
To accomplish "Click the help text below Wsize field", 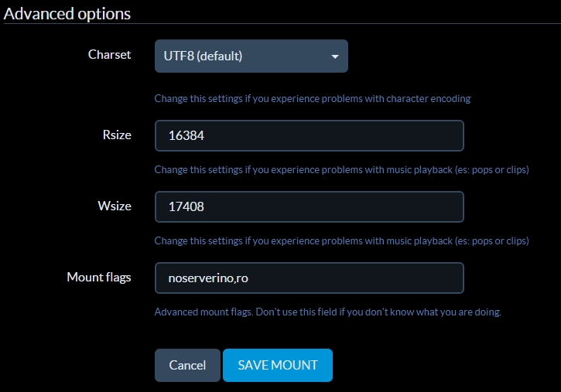I will tap(341, 240).
